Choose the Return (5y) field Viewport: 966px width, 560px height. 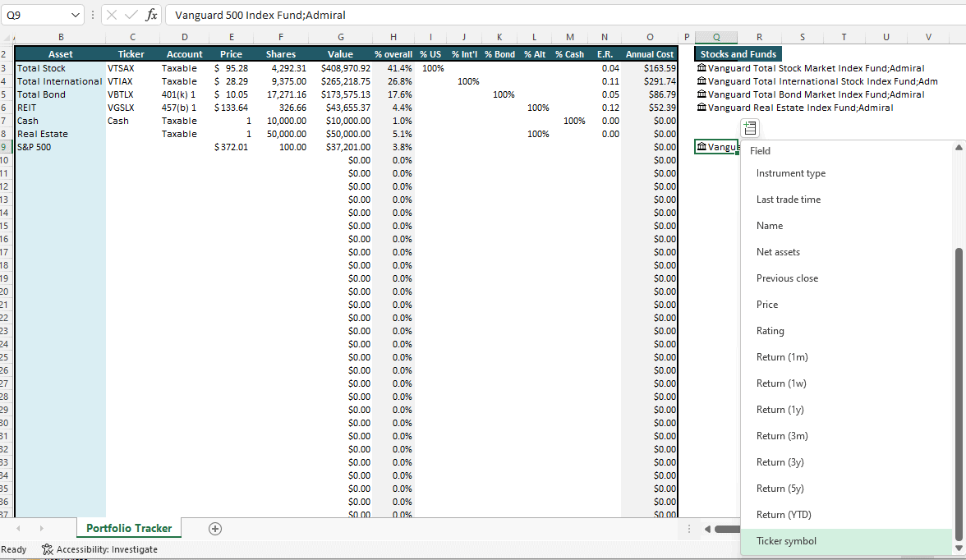846,489
